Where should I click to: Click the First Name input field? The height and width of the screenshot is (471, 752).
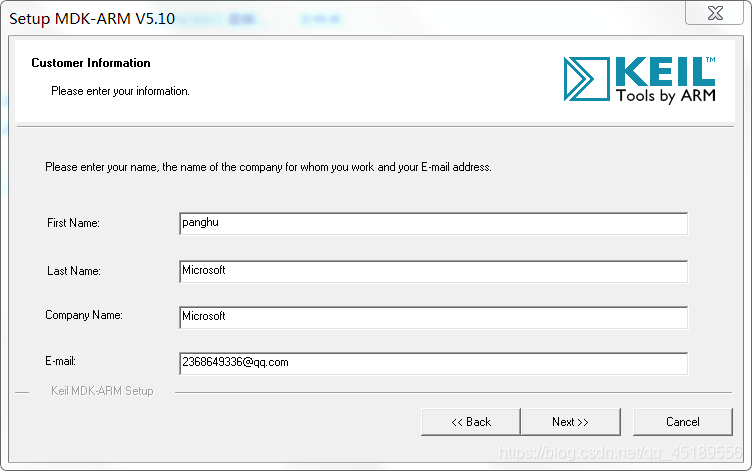tap(434, 224)
